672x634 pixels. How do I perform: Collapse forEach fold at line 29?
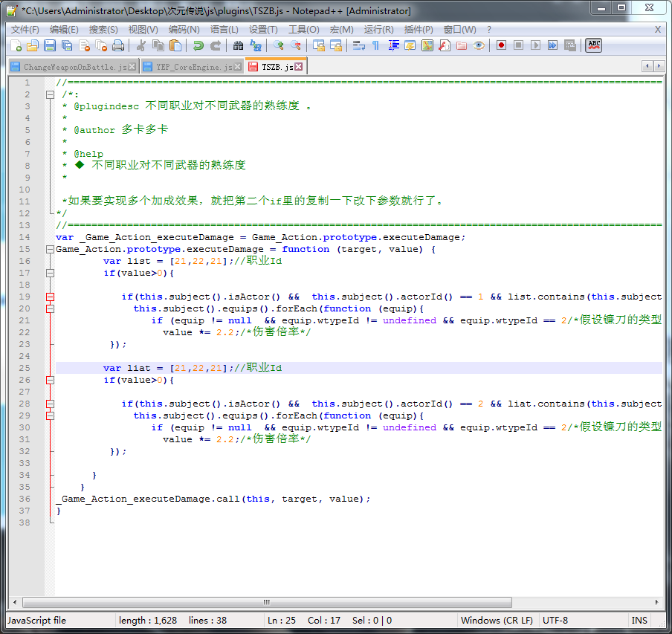tap(50, 415)
